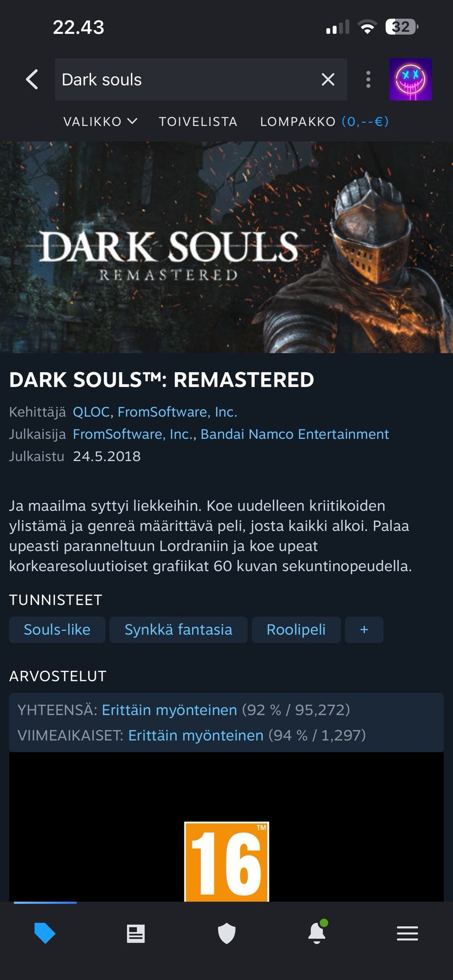Open Bandai Namco Entertainment publisher link
This screenshot has width=453, height=980.
(295, 434)
